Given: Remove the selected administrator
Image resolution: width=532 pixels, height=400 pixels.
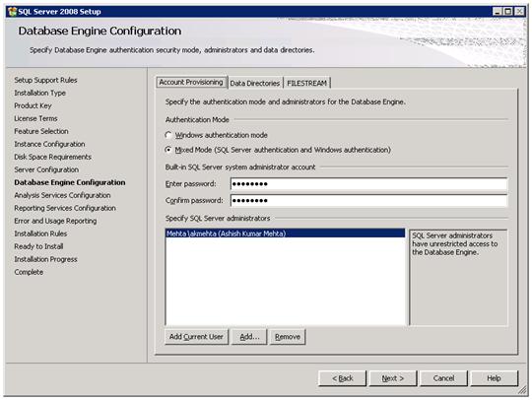Looking at the screenshot, I should point(288,337).
